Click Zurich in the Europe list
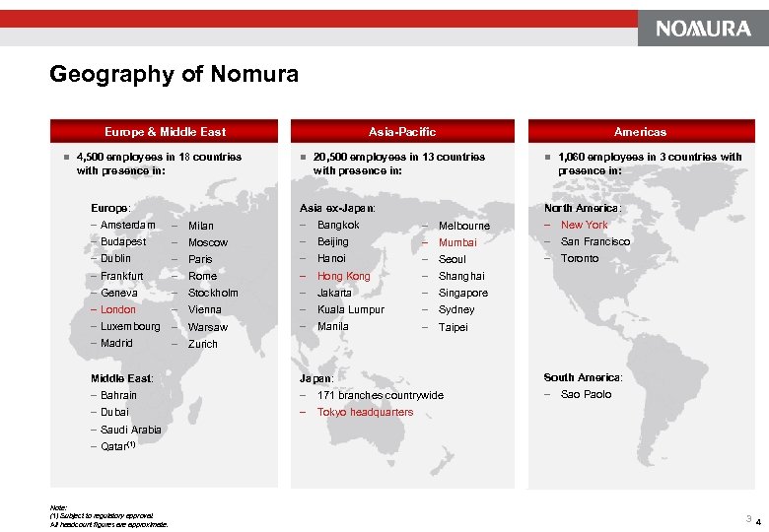 (202, 344)
